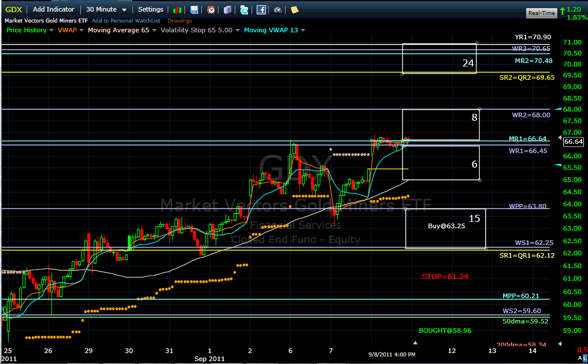Save the chart with the floppy disk icon
The width and height of the screenshot is (588, 364).
[x=194, y=10]
